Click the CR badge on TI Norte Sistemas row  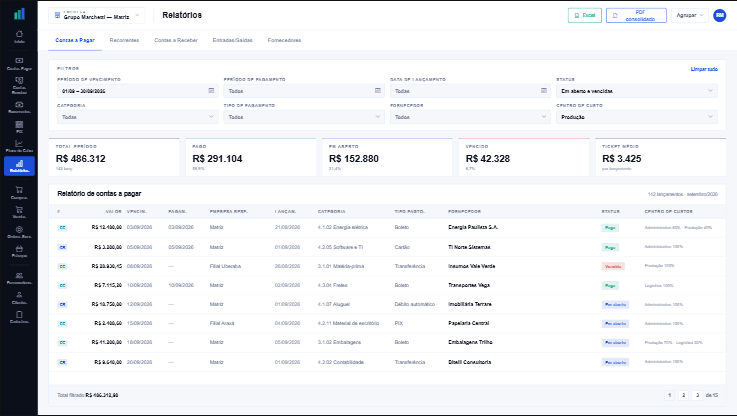(63, 247)
